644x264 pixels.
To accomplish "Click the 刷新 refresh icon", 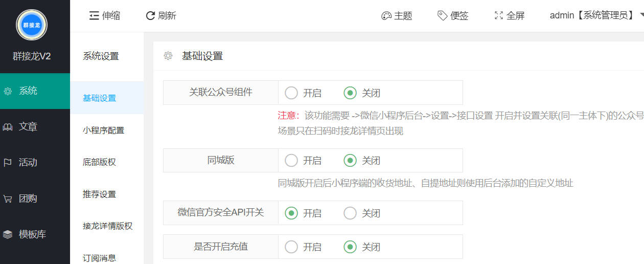I will tap(150, 16).
